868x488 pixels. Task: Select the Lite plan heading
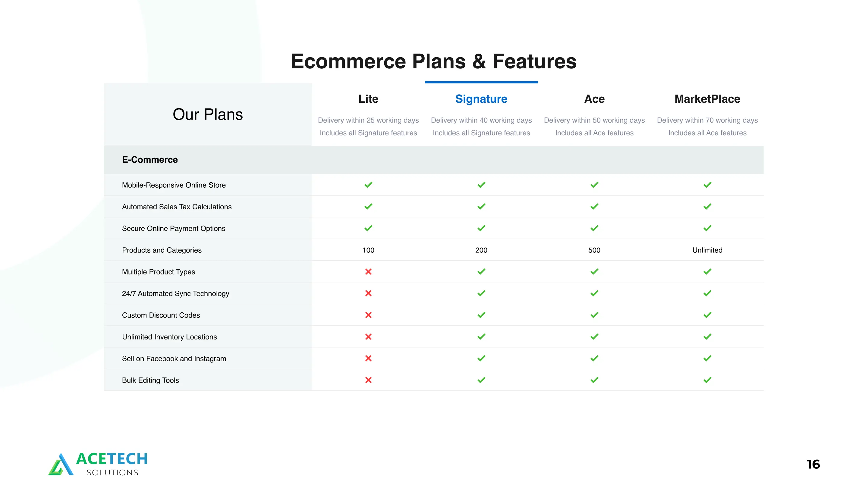click(368, 99)
